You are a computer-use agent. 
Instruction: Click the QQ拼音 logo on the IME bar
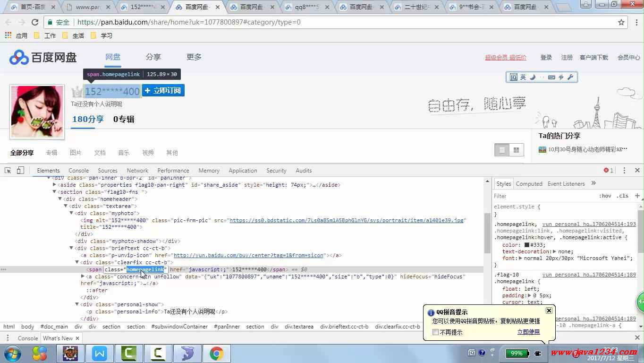pyautogui.click(x=513, y=77)
